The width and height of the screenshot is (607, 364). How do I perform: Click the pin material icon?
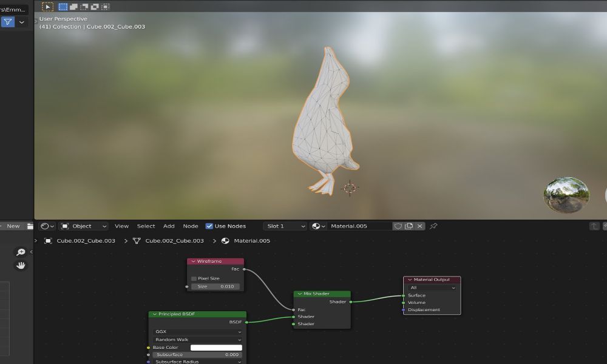pyautogui.click(x=433, y=226)
